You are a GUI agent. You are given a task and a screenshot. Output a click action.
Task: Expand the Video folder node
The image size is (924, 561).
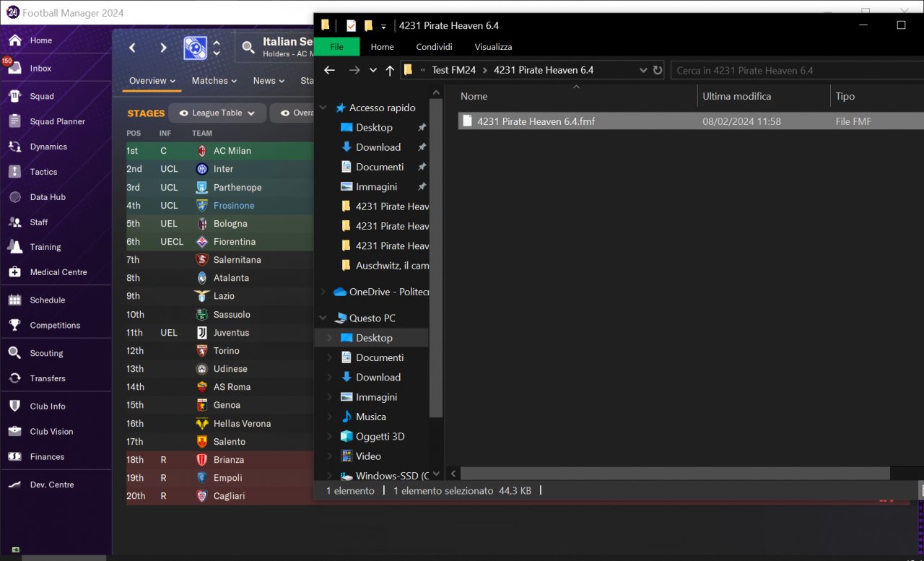pyautogui.click(x=330, y=456)
